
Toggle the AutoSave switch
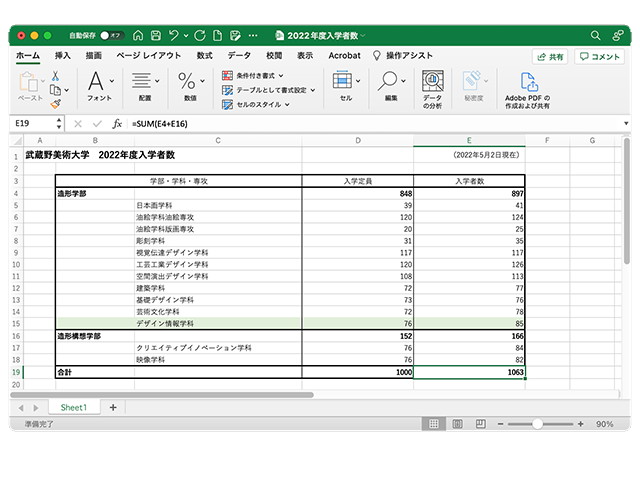click(112, 36)
